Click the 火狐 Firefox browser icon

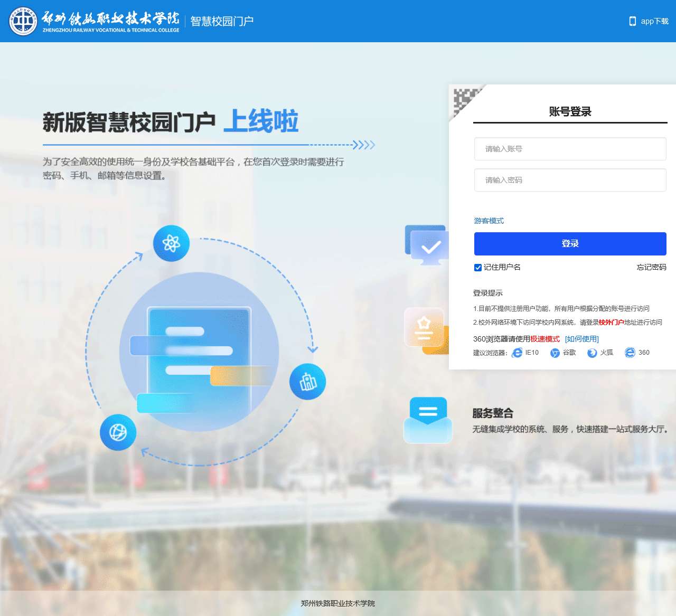click(x=592, y=353)
